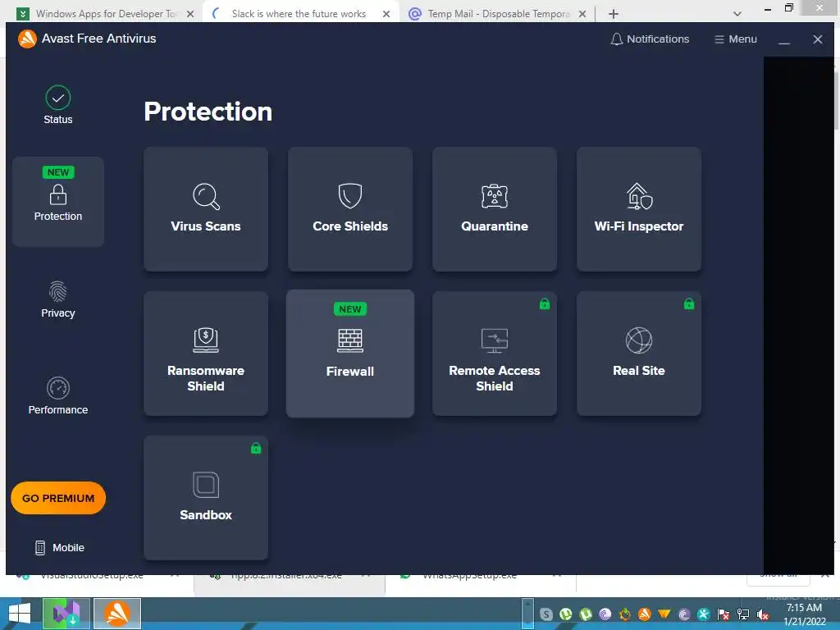Open Core Shields tile
The image size is (840, 630).
(x=350, y=209)
